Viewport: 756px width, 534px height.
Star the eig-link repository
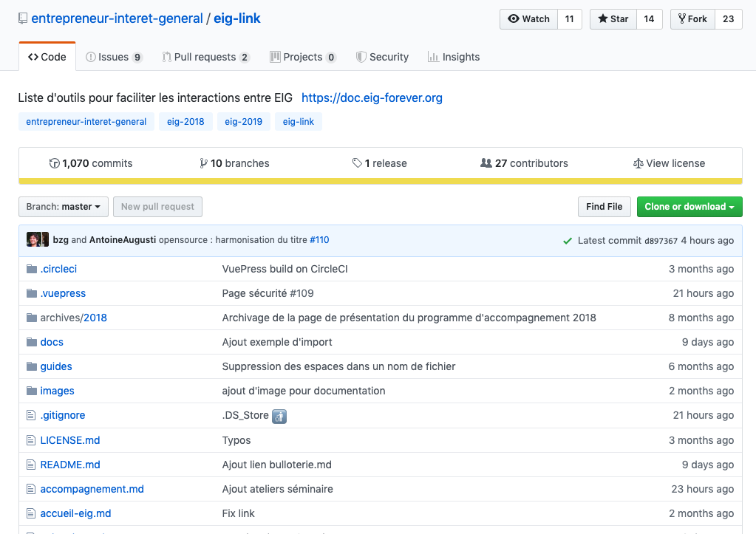point(613,19)
